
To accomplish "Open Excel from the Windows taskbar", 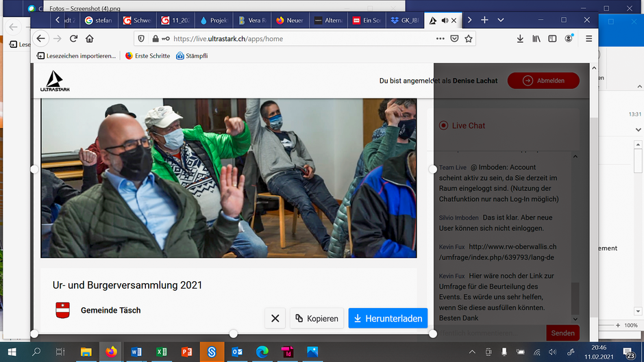I will click(x=162, y=352).
